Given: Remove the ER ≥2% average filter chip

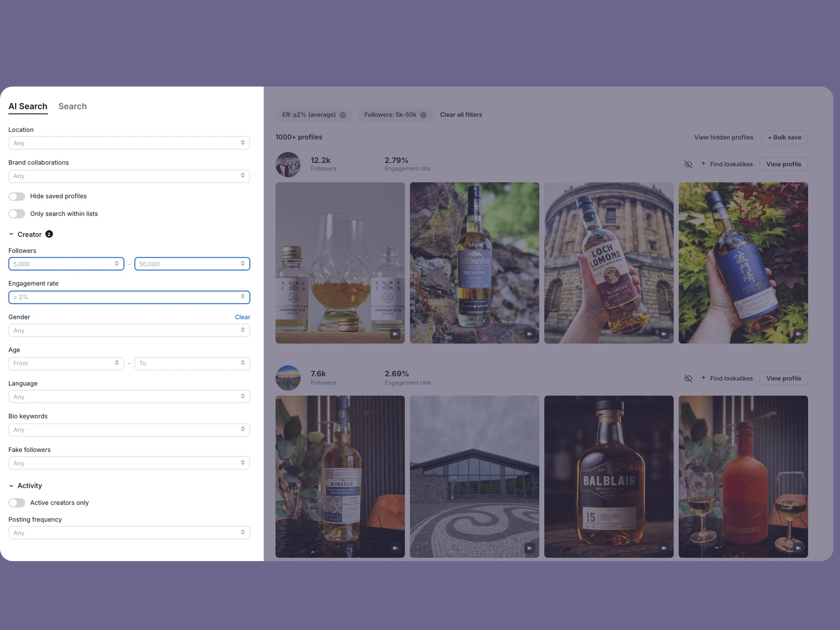Looking at the screenshot, I should [343, 115].
